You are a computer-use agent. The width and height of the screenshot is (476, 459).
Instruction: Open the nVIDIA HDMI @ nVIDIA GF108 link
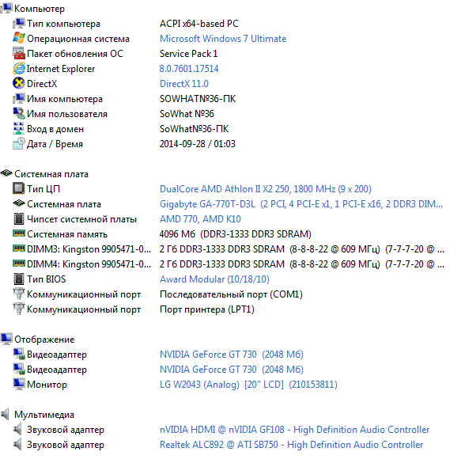[x=294, y=430]
